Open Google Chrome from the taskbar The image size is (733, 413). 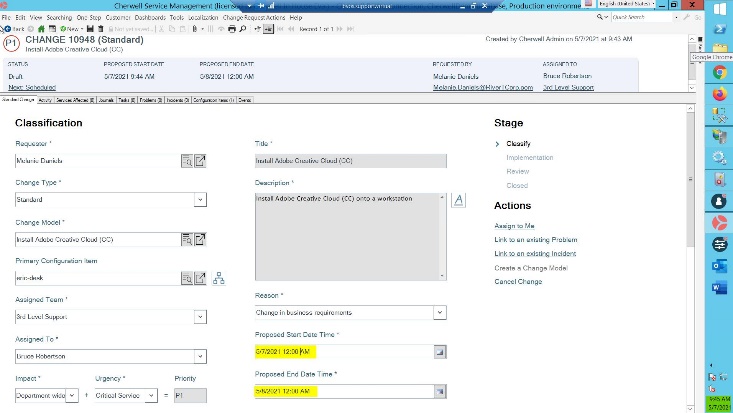[719, 73]
